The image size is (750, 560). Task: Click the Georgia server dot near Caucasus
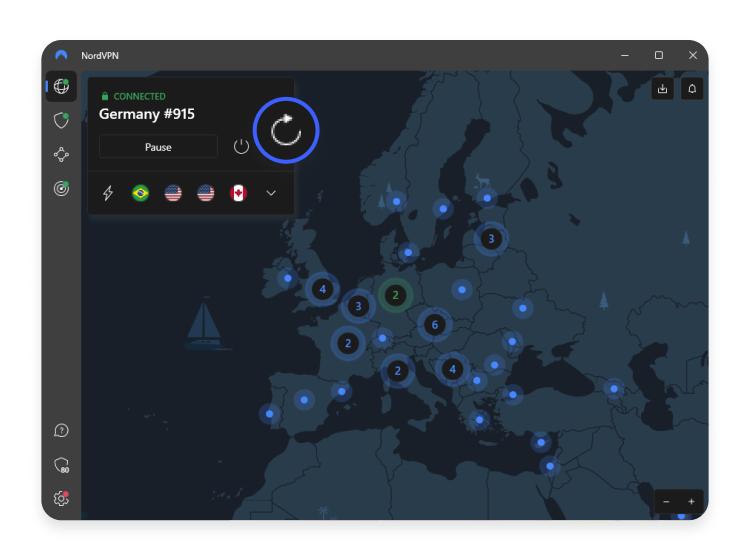614,389
